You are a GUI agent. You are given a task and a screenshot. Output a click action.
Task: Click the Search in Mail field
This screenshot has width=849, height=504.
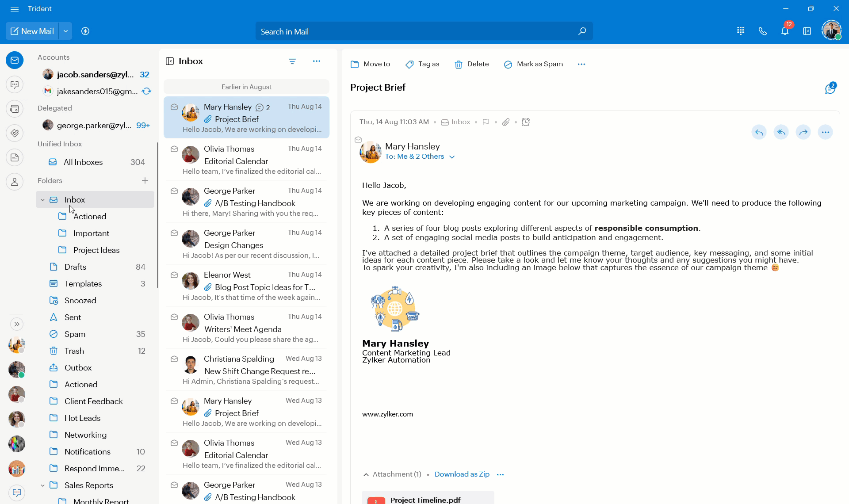pos(416,31)
